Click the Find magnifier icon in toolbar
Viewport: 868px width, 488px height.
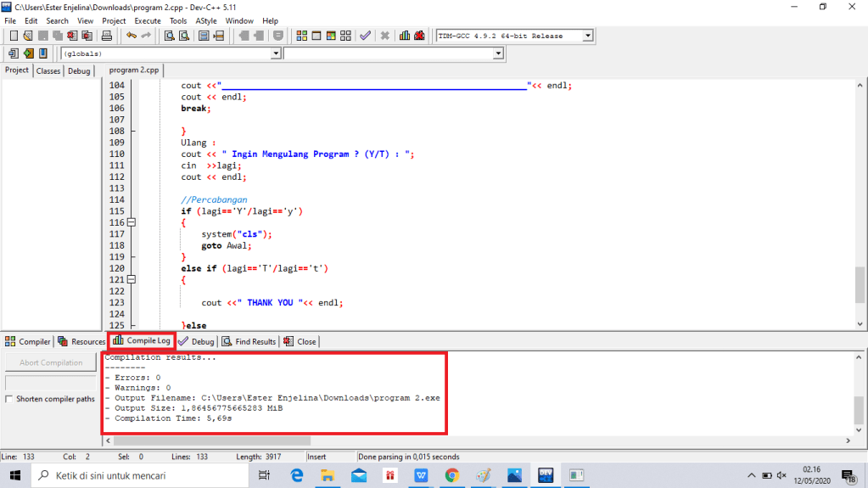170,36
